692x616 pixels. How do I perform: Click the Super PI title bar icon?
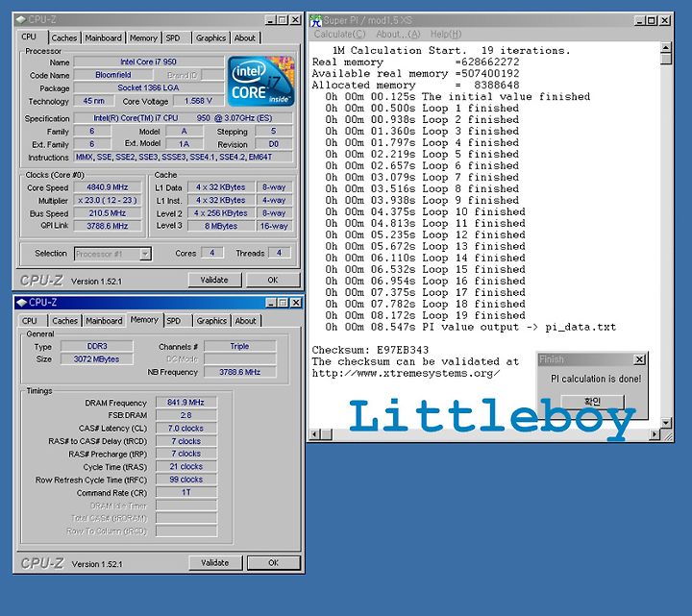point(315,20)
